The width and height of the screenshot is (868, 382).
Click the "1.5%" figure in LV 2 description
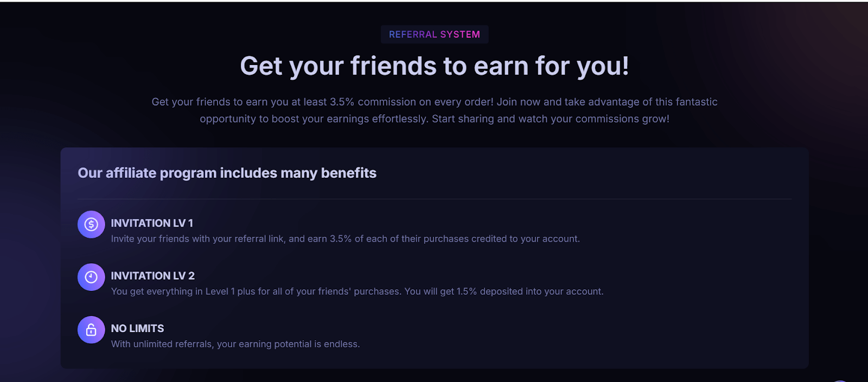coord(467,292)
